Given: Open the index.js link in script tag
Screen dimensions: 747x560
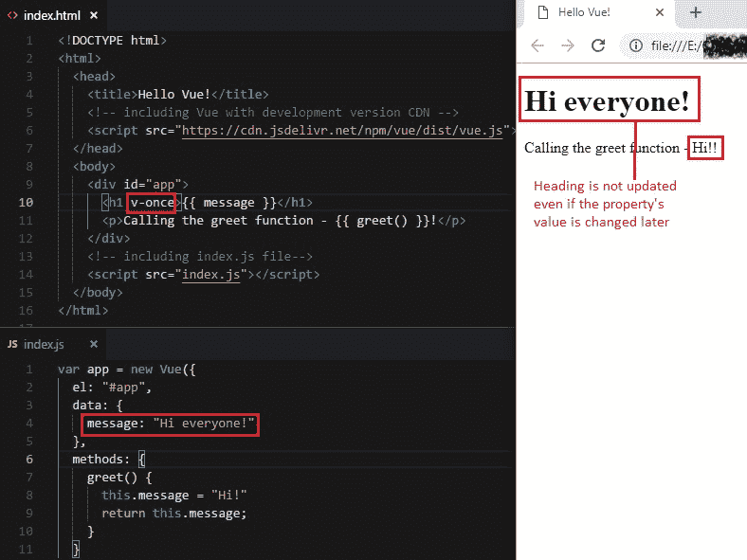Looking at the screenshot, I should [211, 275].
